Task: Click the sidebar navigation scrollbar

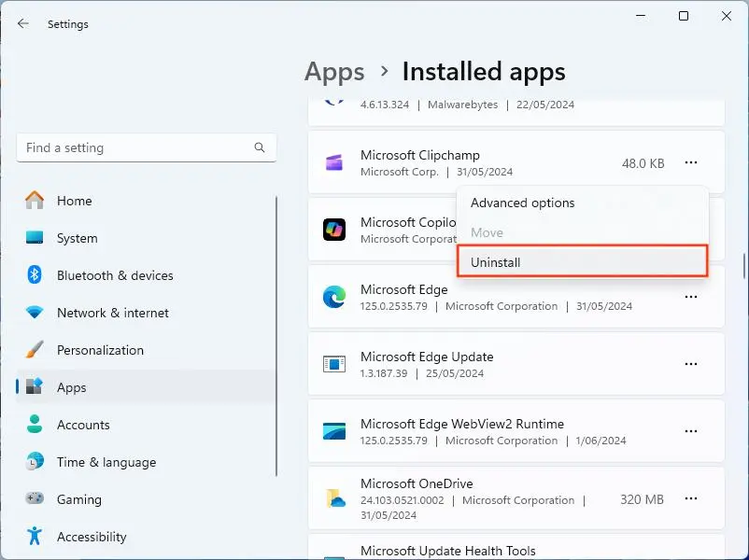Action: click(x=276, y=336)
